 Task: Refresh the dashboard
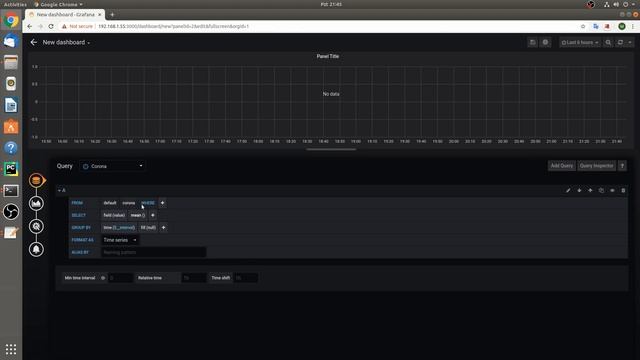tap(620, 42)
